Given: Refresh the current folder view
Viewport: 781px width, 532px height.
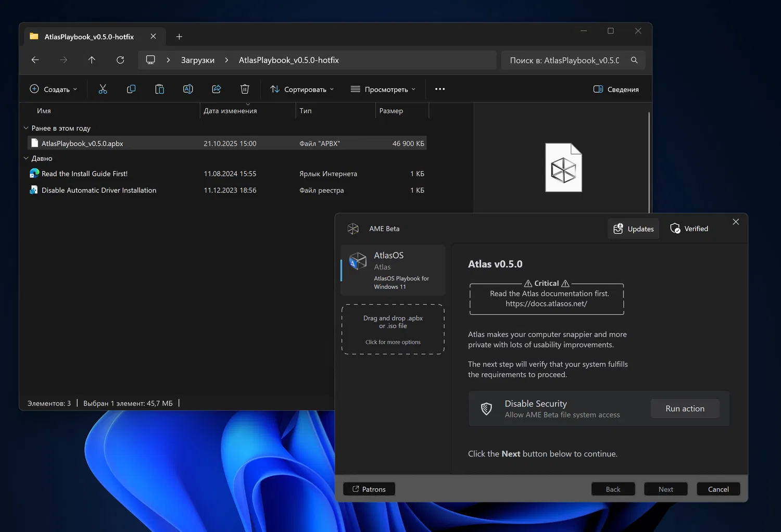Looking at the screenshot, I should [x=120, y=60].
